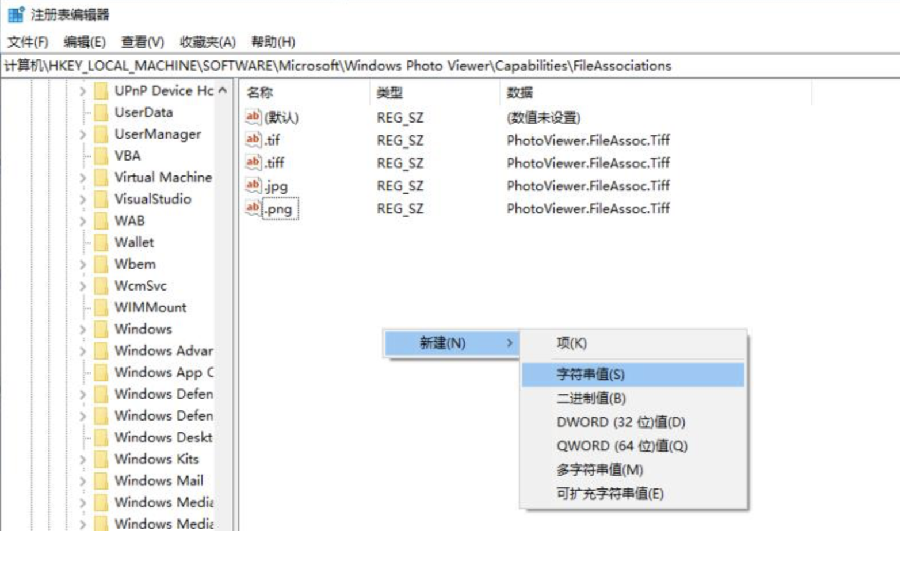
Task: Choose DWORD (32 位)值(D) from submenu
Action: (x=633, y=422)
